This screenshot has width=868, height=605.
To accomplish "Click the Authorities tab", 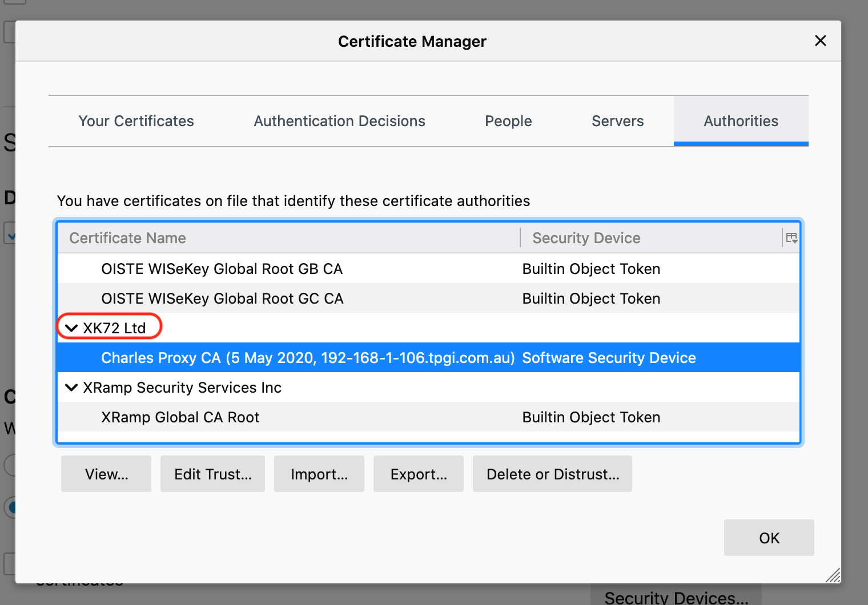I will coord(741,121).
